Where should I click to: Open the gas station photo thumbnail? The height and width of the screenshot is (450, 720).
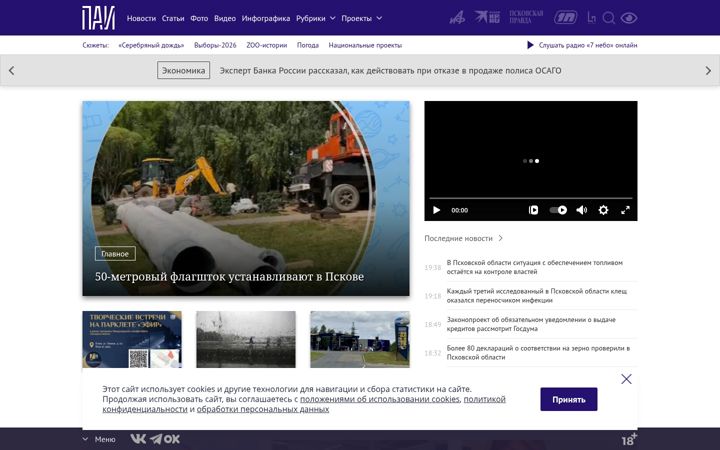[x=360, y=339]
